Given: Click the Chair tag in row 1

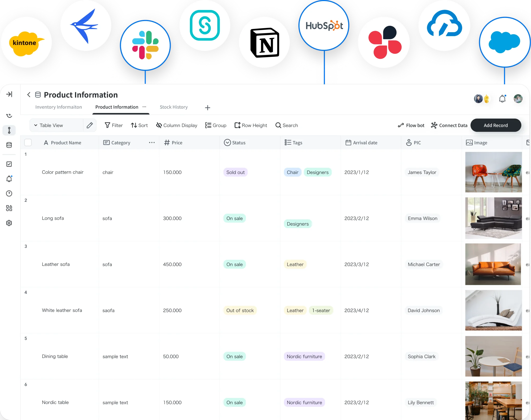Looking at the screenshot, I should [x=293, y=172].
